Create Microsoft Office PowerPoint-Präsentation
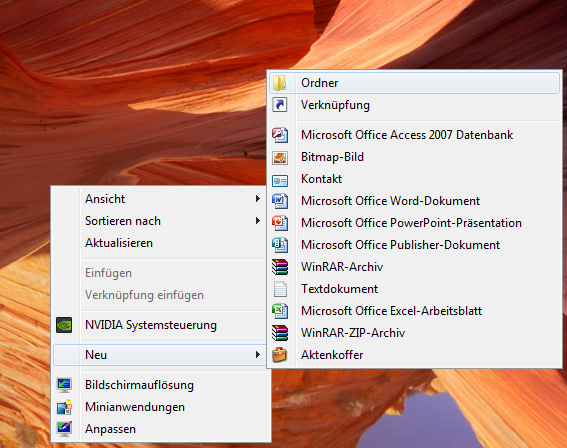 point(414,223)
